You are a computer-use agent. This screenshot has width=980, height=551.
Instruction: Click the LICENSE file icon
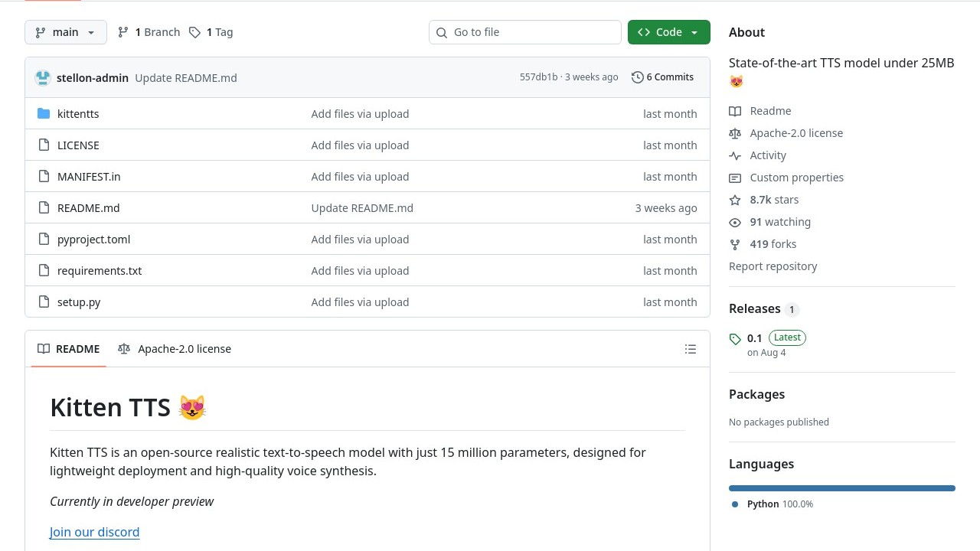(44, 145)
